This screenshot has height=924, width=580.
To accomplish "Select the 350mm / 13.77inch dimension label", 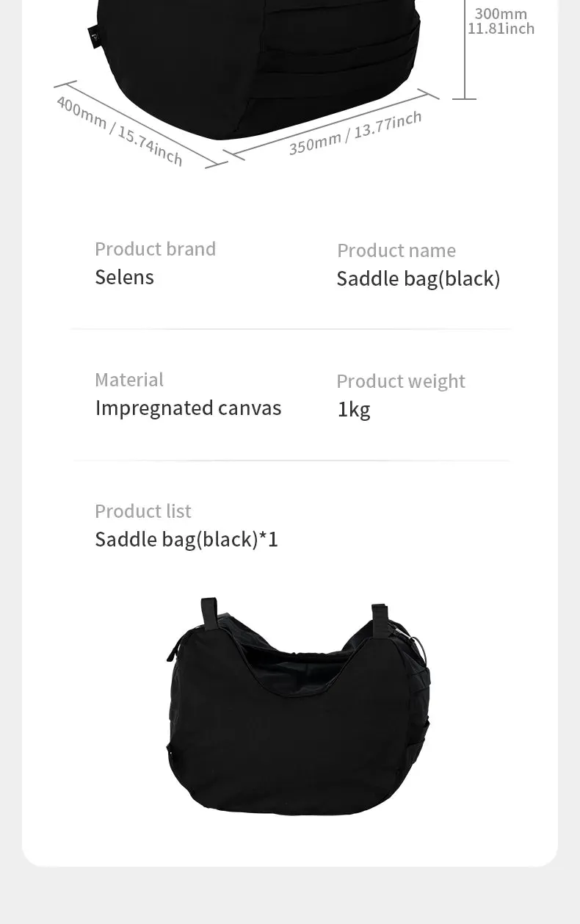I will pos(355,133).
